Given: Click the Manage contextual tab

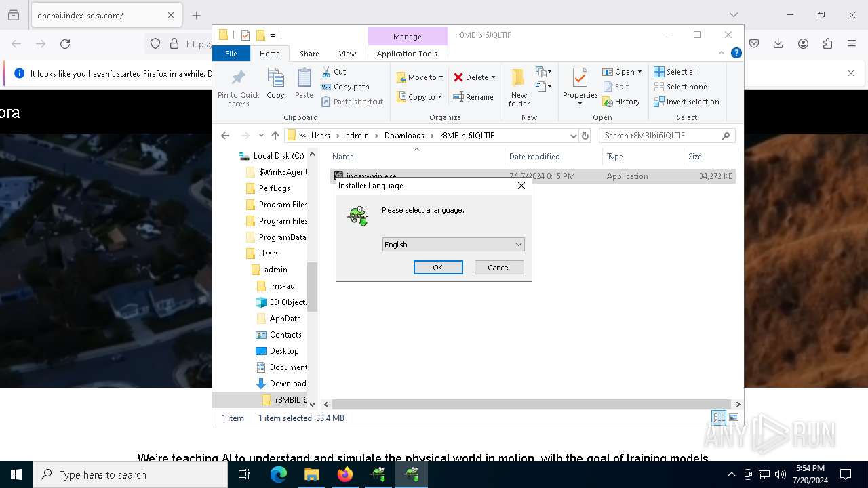Looking at the screenshot, I should (x=408, y=37).
